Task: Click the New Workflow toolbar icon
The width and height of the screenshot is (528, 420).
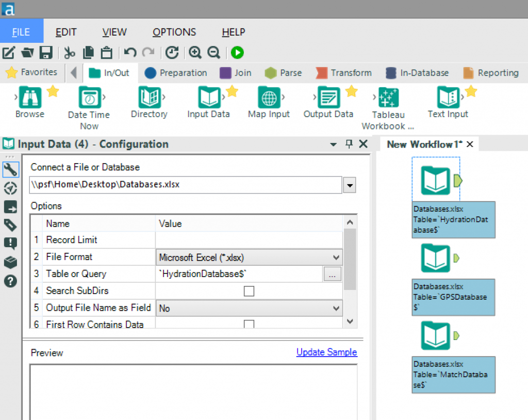Action: [8, 53]
